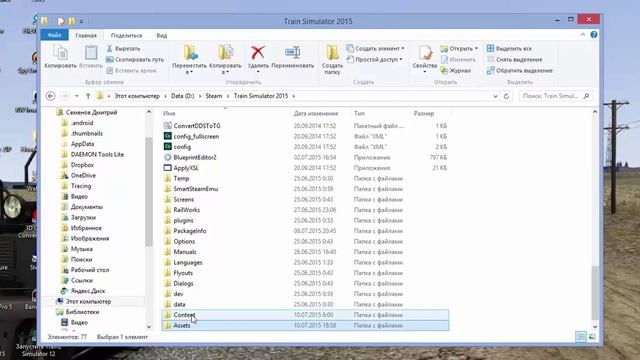This screenshot has width=640, height=360.
Task: Click the Переименовать (Rename) icon
Action: click(293, 52)
